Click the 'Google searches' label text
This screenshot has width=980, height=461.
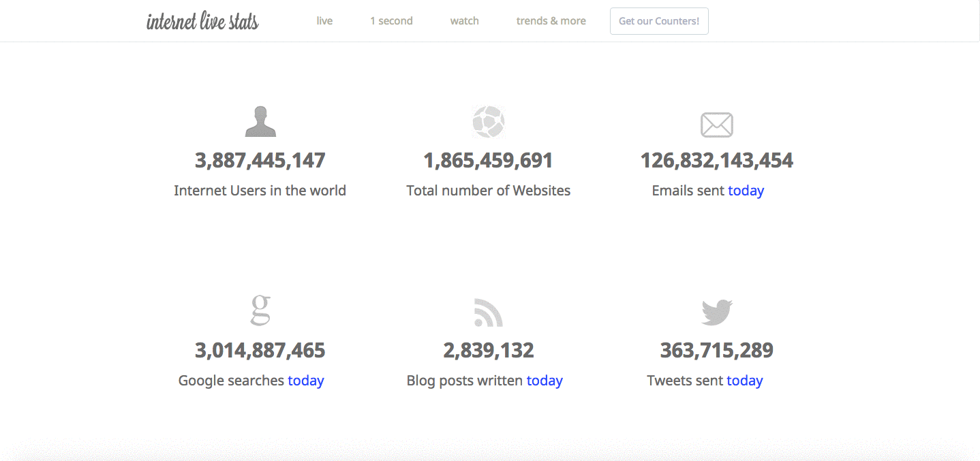(231, 381)
